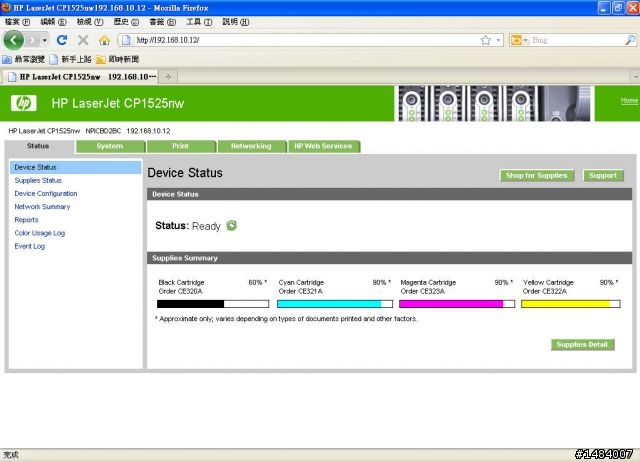640x462 pixels.
Task: Open the second bookmarks toolbar page item
Action: [x=71, y=60]
